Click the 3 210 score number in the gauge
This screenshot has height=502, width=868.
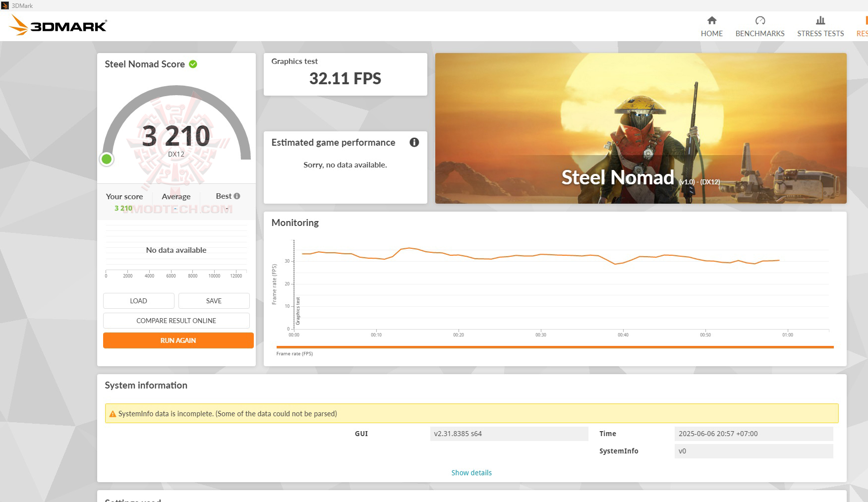(176, 136)
